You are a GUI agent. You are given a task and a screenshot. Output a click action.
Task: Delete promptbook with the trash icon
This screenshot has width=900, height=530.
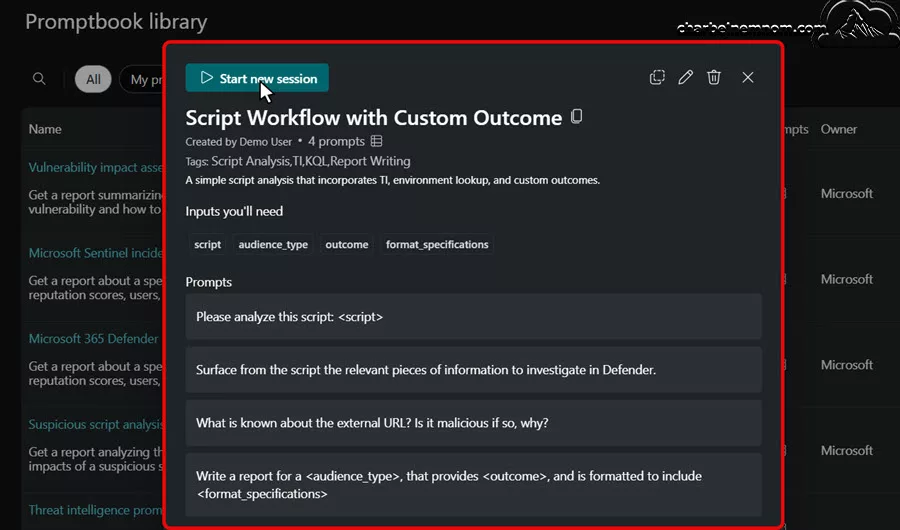tap(713, 78)
